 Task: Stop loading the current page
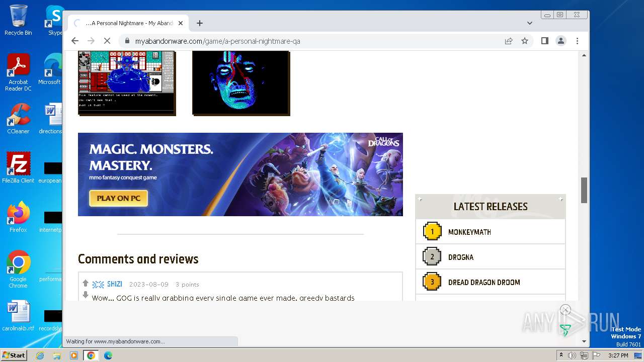click(x=107, y=41)
